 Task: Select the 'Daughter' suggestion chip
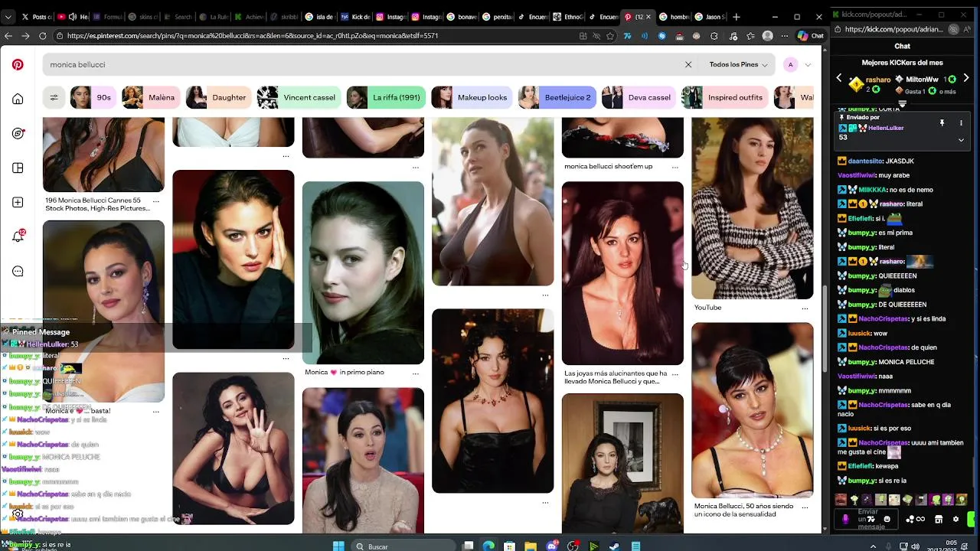217,97
